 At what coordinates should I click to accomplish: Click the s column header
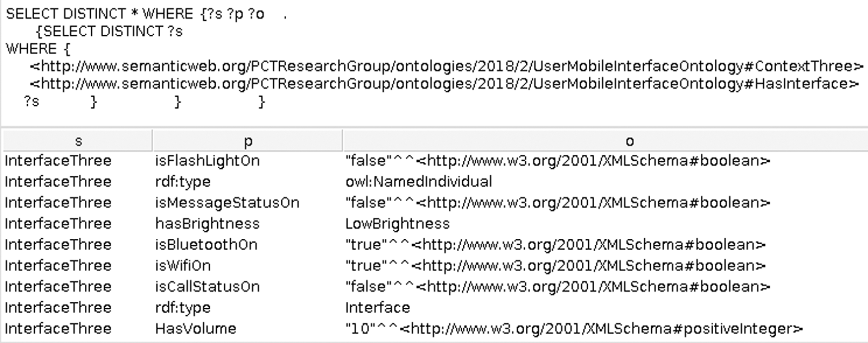coord(78,141)
